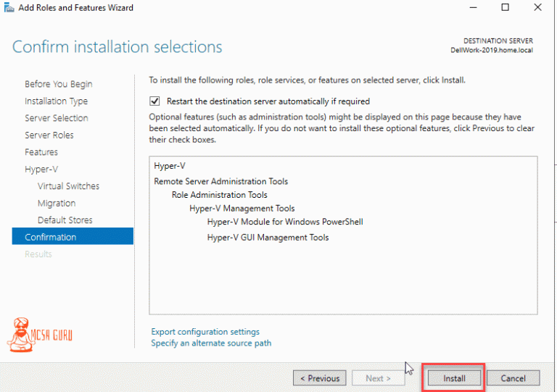
Task: Select the Confirmation step
Action: (73, 237)
